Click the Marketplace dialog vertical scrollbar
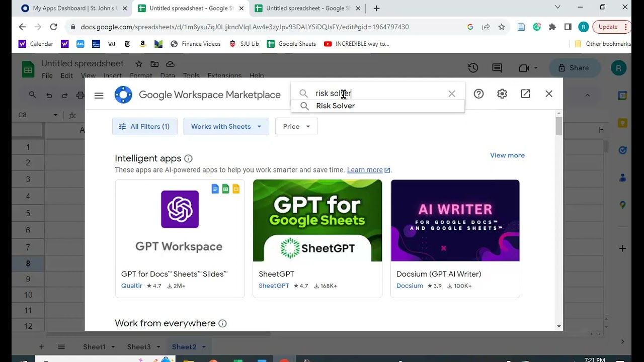Viewport: 644px width, 362px height. (x=559, y=126)
